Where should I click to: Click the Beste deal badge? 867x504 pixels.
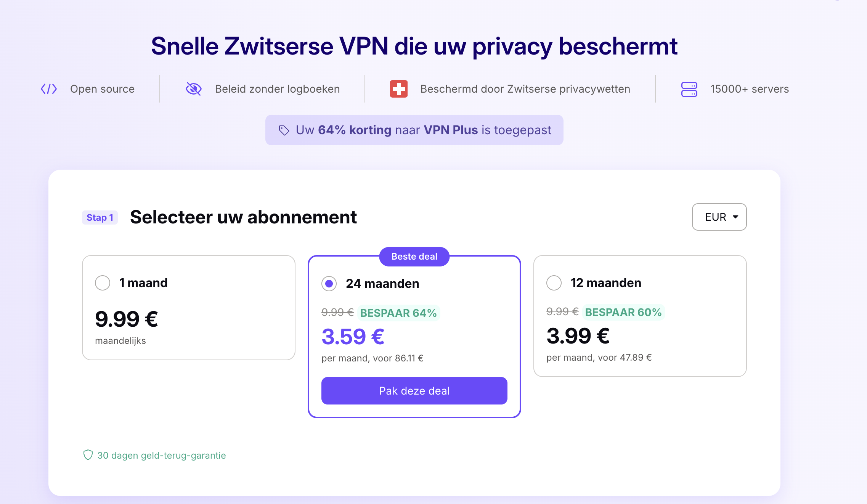(x=414, y=257)
